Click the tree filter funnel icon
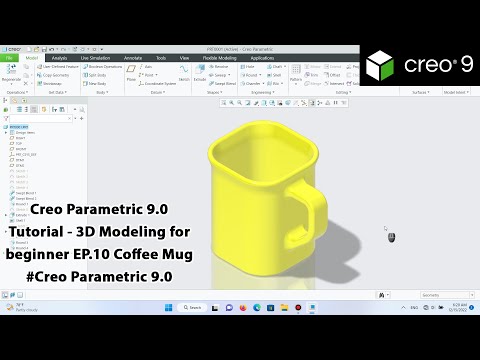This screenshot has height=360, width=480. coord(6,118)
